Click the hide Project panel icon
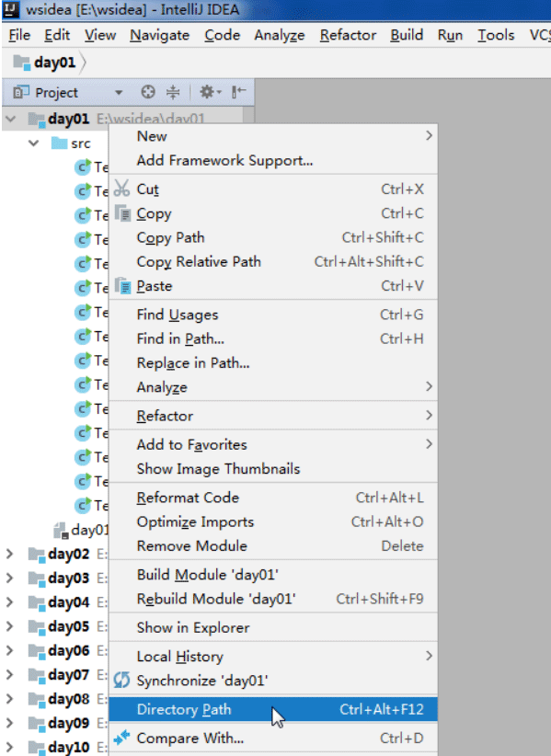 [238, 92]
